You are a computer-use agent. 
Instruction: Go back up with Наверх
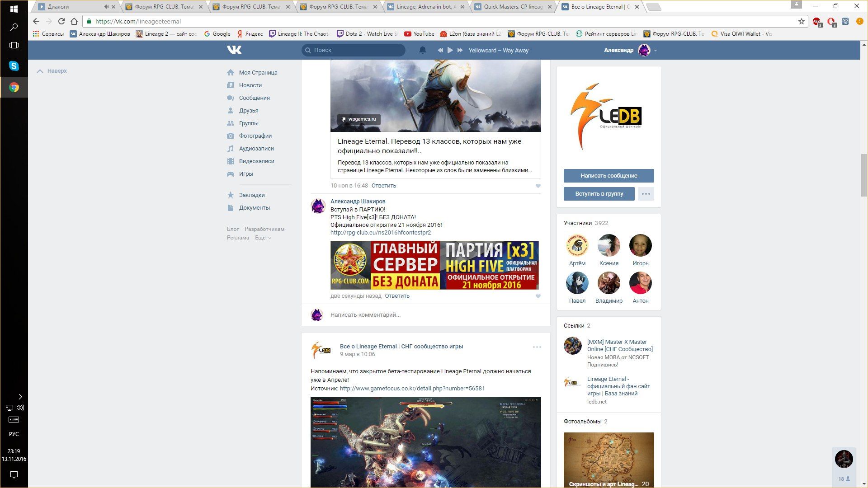click(52, 71)
